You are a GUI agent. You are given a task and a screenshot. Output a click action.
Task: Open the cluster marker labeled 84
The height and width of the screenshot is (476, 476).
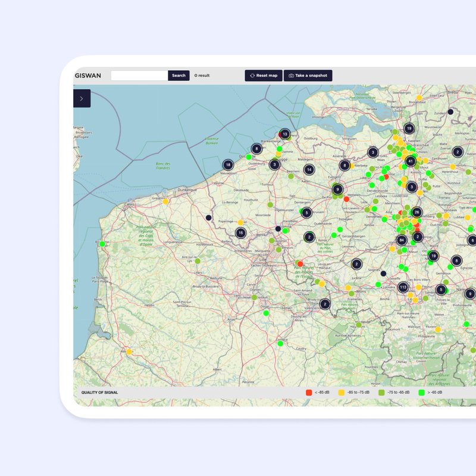(x=402, y=240)
